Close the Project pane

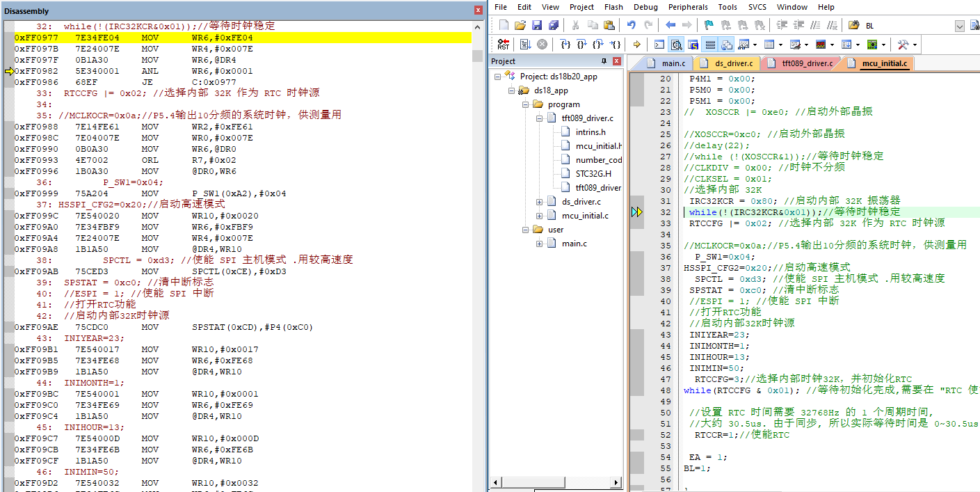tap(616, 61)
